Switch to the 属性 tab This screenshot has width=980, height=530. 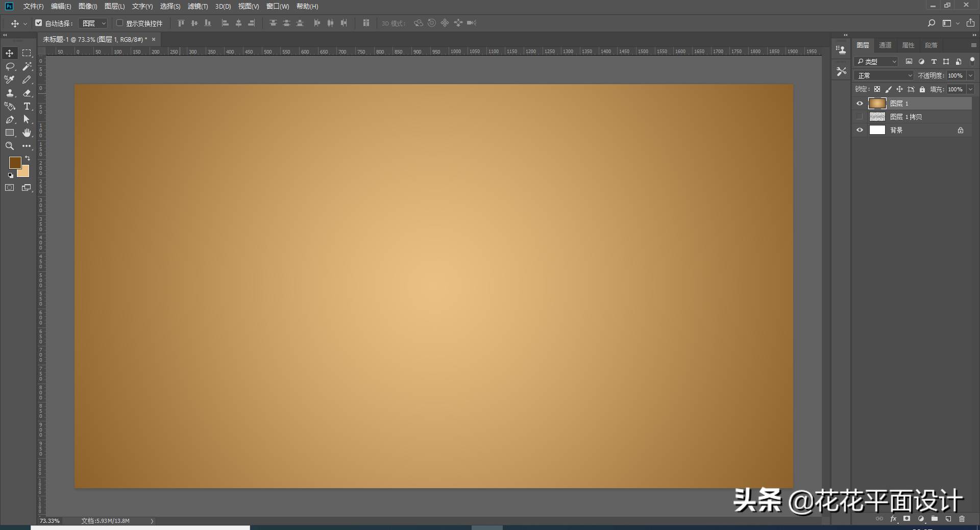point(908,45)
